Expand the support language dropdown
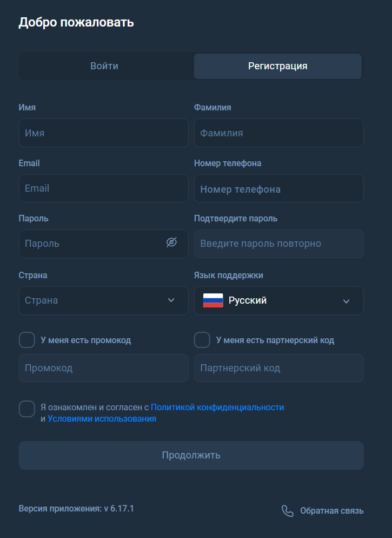 [346, 301]
